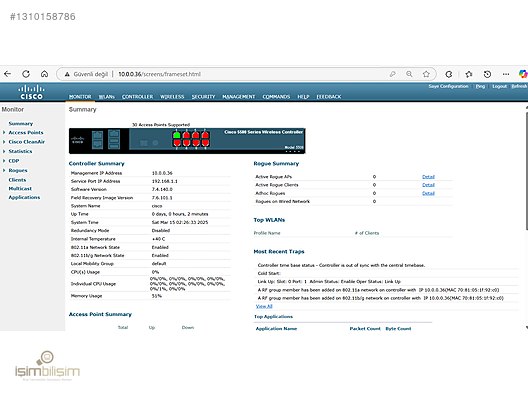Open the CONTROLLER menu
Screen dimensions: 528x396
pyautogui.click(x=137, y=97)
